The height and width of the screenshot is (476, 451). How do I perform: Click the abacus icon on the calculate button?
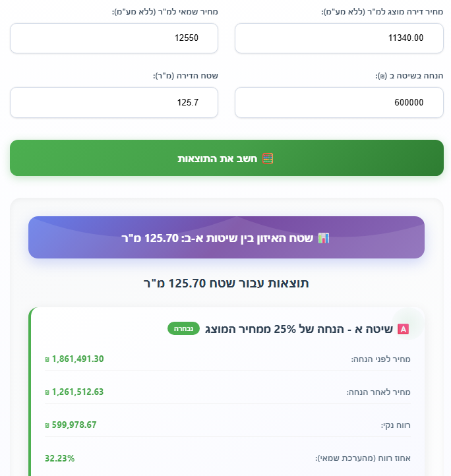coord(268,158)
